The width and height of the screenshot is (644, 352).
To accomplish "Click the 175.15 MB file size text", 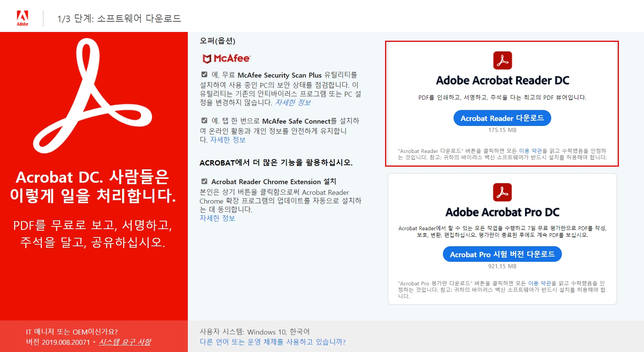I will (502, 130).
